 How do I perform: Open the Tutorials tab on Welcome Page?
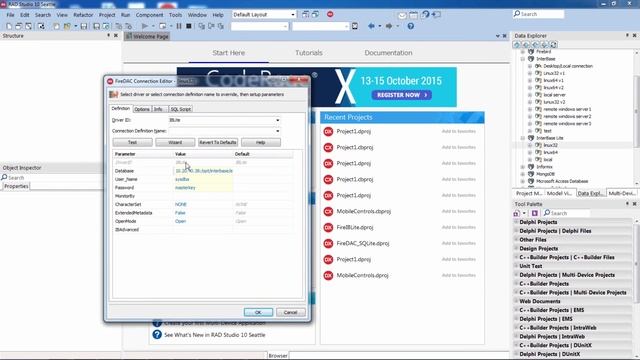(x=309, y=53)
